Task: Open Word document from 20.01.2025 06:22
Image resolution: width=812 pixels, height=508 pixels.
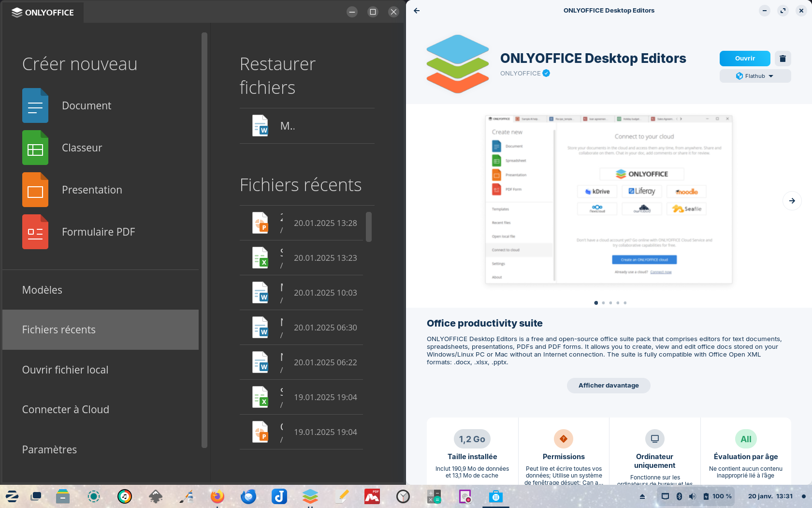Action: [x=301, y=362]
